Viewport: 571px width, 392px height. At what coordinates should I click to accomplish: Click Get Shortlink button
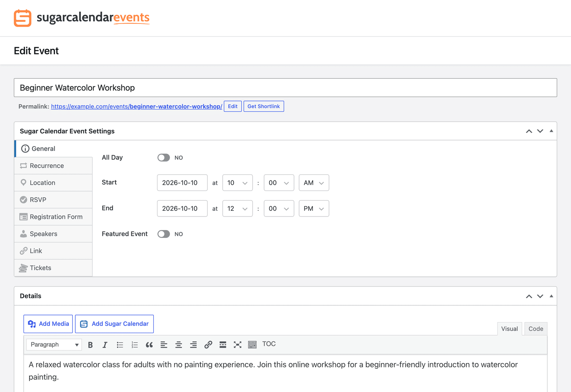point(264,106)
